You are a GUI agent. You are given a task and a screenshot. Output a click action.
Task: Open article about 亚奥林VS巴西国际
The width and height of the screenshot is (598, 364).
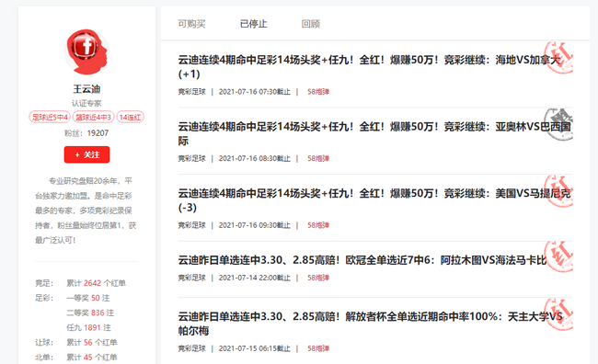[374, 133]
